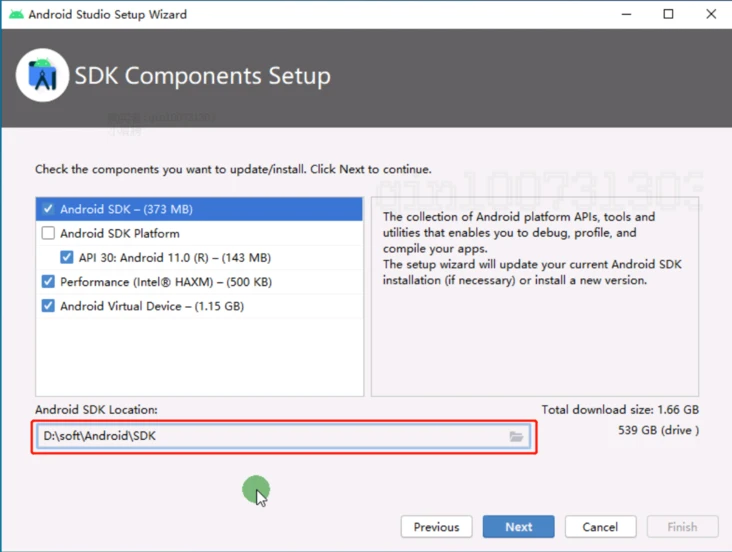The width and height of the screenshot is (732, 552).
Task: Uncheck the Android SDK checkbox
Action: point(48,209)
